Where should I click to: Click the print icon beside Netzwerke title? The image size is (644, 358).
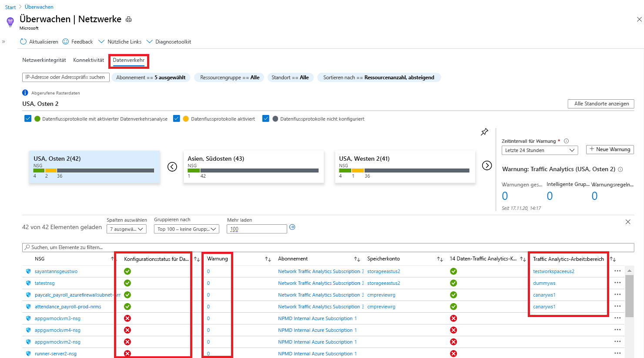click(128, 19)
